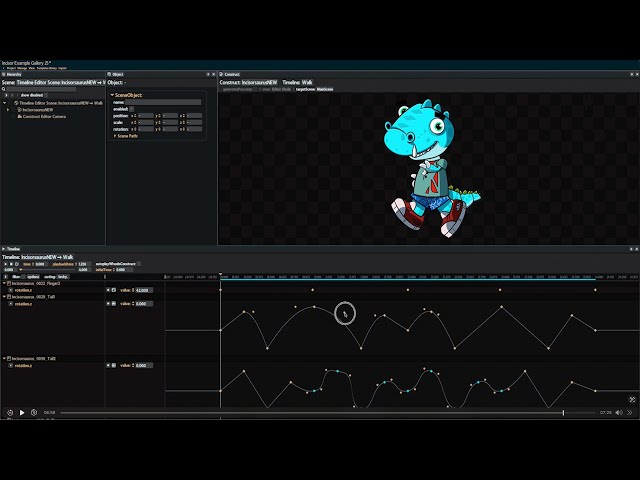Click the Timeline transport loop button
The width and height of the screenshot is (640, 480).
(17, 264)
